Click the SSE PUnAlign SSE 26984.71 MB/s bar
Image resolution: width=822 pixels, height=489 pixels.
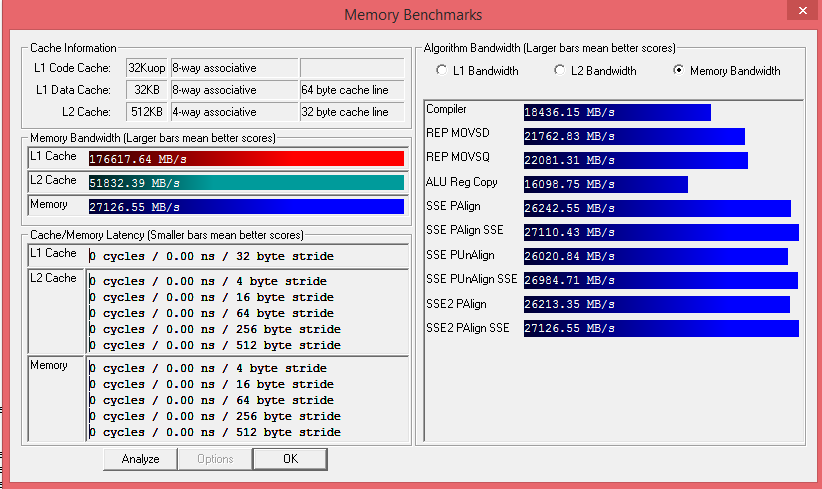pos(661,280)
